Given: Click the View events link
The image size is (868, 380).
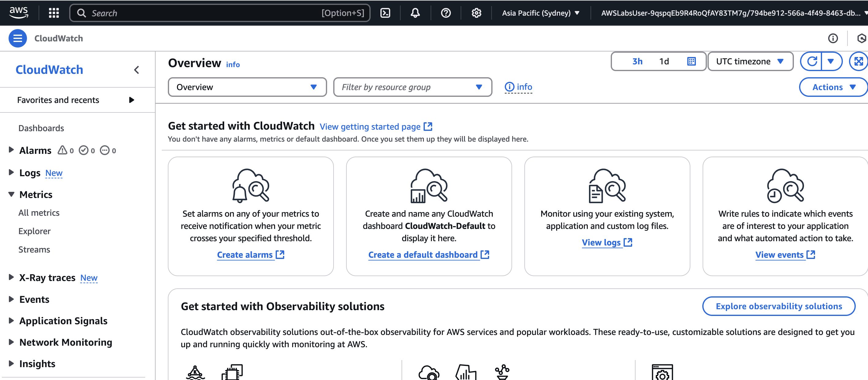Looking at the screenshot, I should (x=785, y=255).
